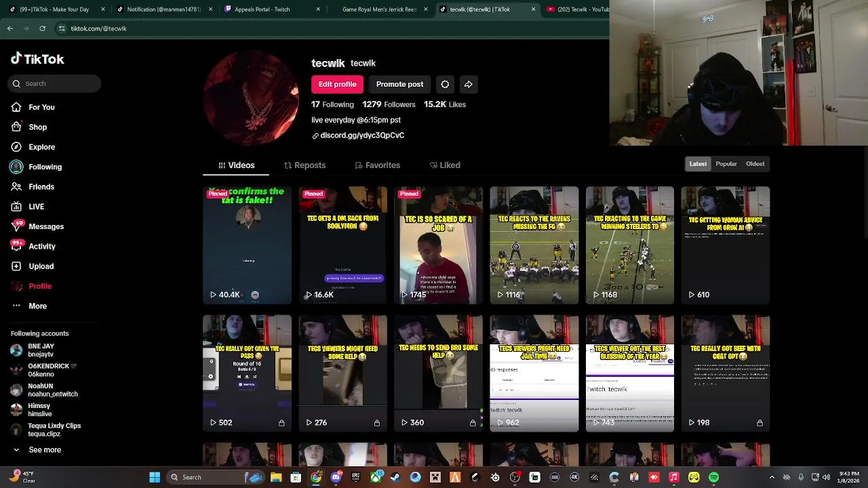Switch to the Liked tab
The width and height of the screenshot is (868, 488).
[445, 165]
